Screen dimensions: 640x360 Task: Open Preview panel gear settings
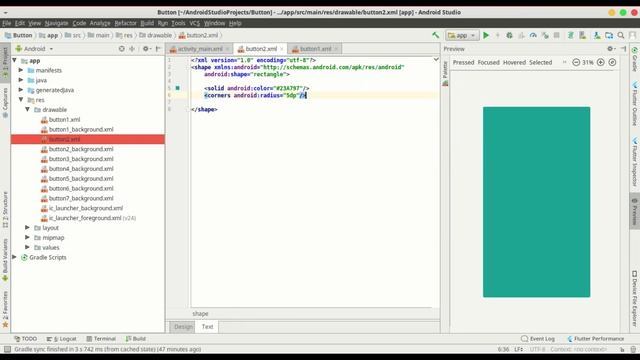(x=611, y=49)
